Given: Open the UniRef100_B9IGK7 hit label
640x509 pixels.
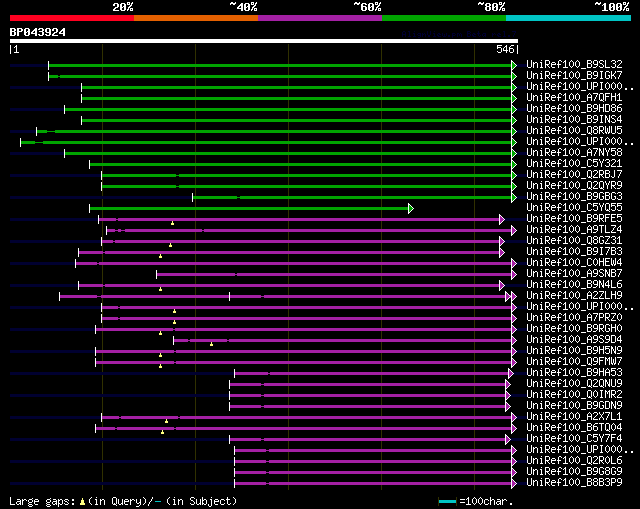Looking at the screenshot, I should (x=574, y=76).
